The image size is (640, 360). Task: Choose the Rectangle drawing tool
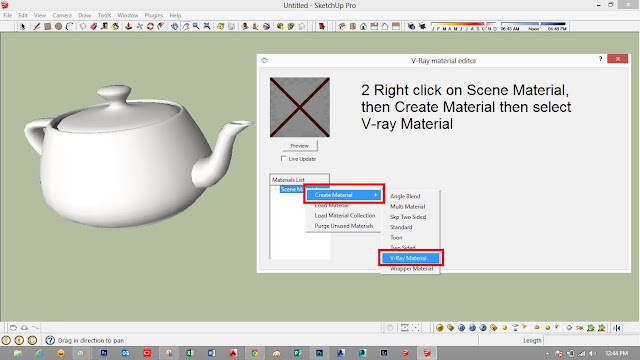47,27
